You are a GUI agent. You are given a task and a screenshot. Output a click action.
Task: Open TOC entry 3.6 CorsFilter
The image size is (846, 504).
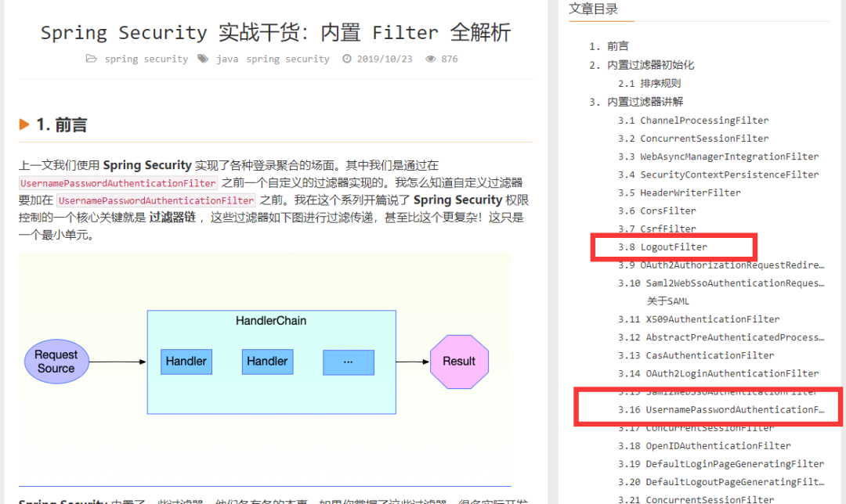[x=656, y=211]
